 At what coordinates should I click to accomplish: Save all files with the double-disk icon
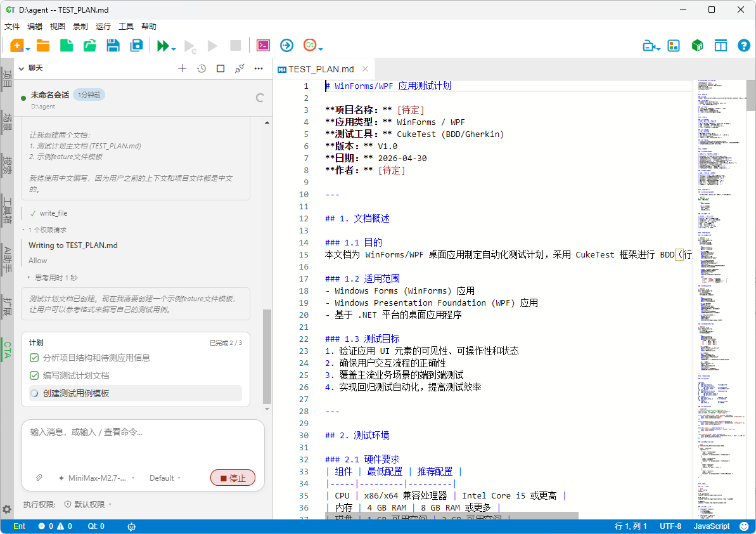coord(136,46)
